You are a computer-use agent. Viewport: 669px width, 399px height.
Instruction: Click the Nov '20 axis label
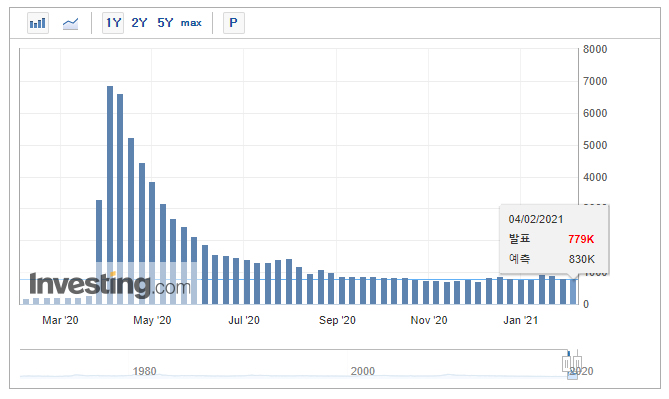click(429, 320)
